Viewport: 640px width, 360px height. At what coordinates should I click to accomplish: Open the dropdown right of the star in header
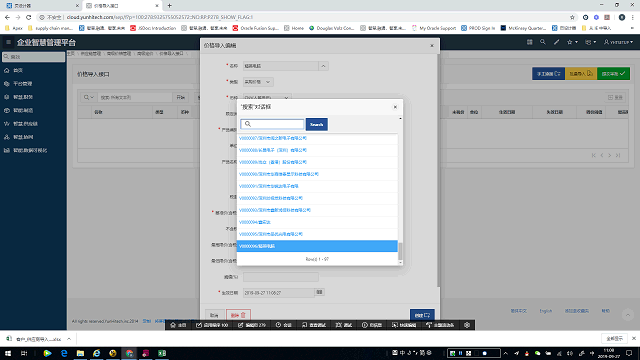(590, 42)
